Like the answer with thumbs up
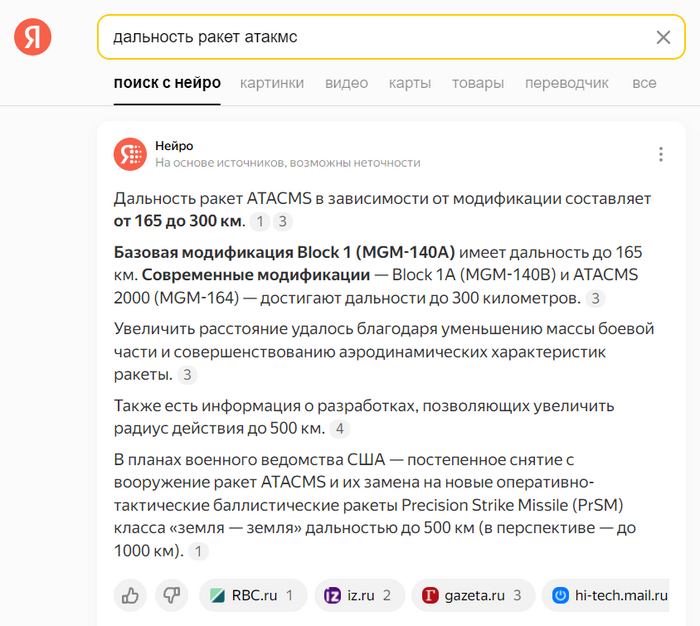Viewport: 700px width, 626px height. (130, 596)
